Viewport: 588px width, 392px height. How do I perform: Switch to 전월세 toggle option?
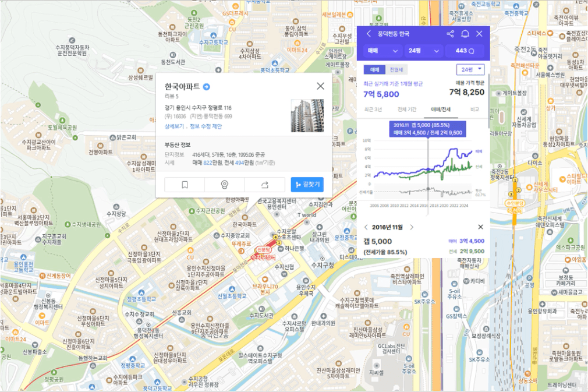pos(396,69)
